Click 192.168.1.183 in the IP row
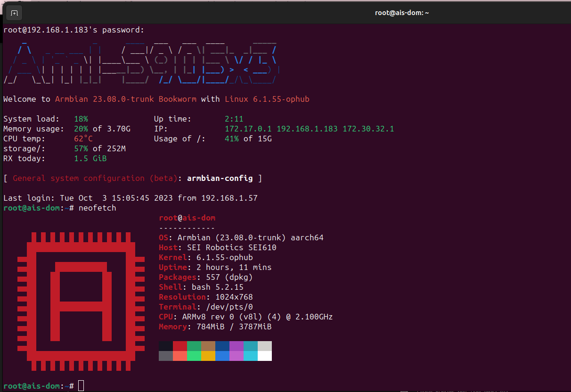Viewport: 571px width, 392px height. (307, 129)
